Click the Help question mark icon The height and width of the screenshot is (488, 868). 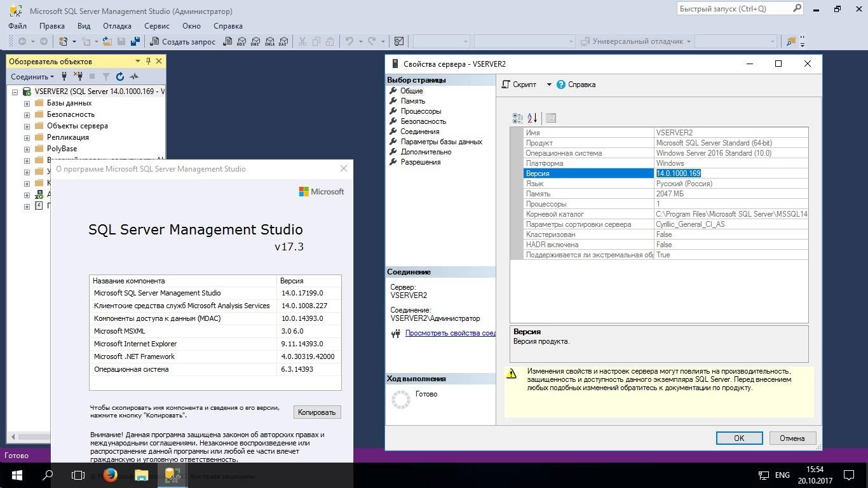pyautogui.click(x=561, y=85)
